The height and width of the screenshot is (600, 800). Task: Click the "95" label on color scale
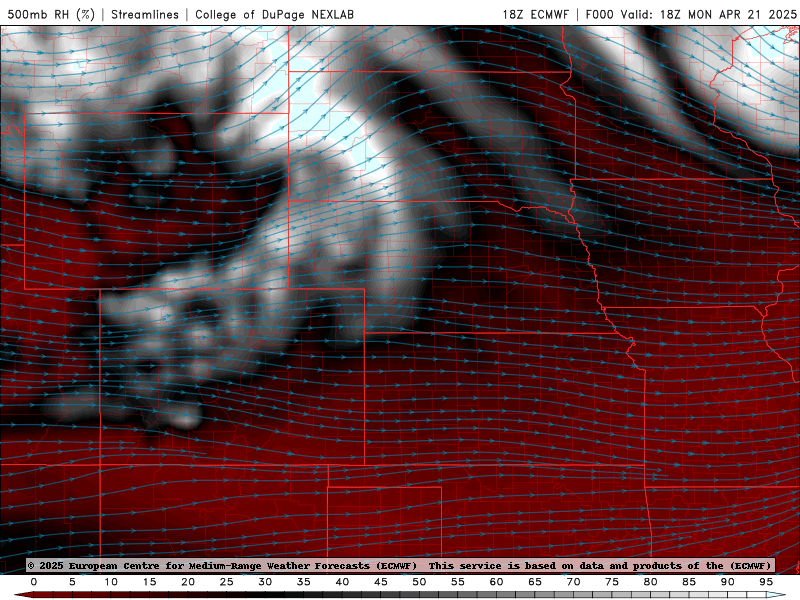(x=766, y=582)
